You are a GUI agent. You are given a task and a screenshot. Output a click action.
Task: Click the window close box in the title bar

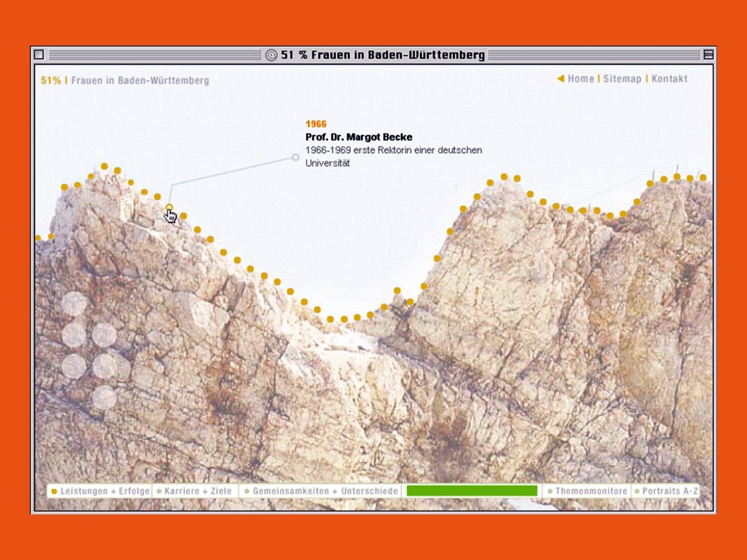39,55
